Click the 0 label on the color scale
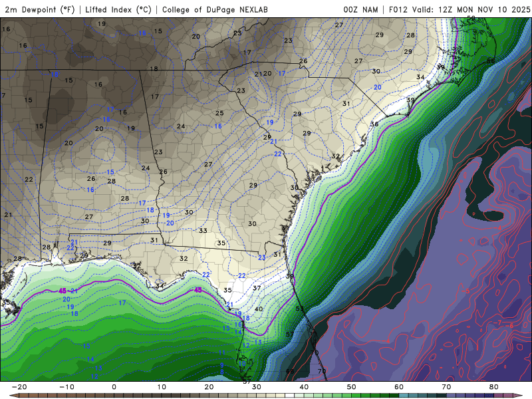 coord(114,387)
